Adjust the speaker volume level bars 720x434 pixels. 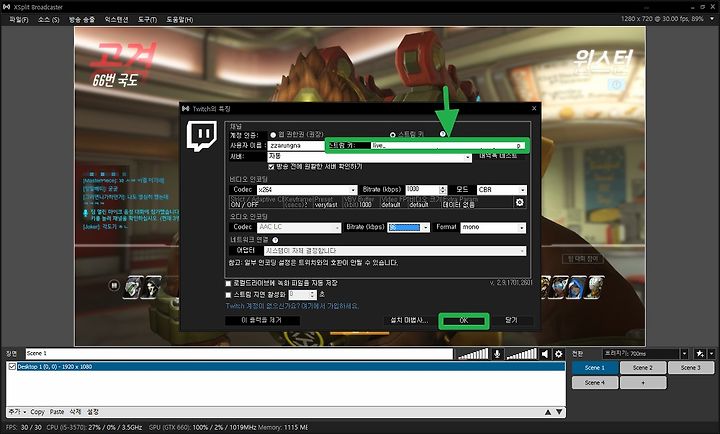click(x=521, y=354)
